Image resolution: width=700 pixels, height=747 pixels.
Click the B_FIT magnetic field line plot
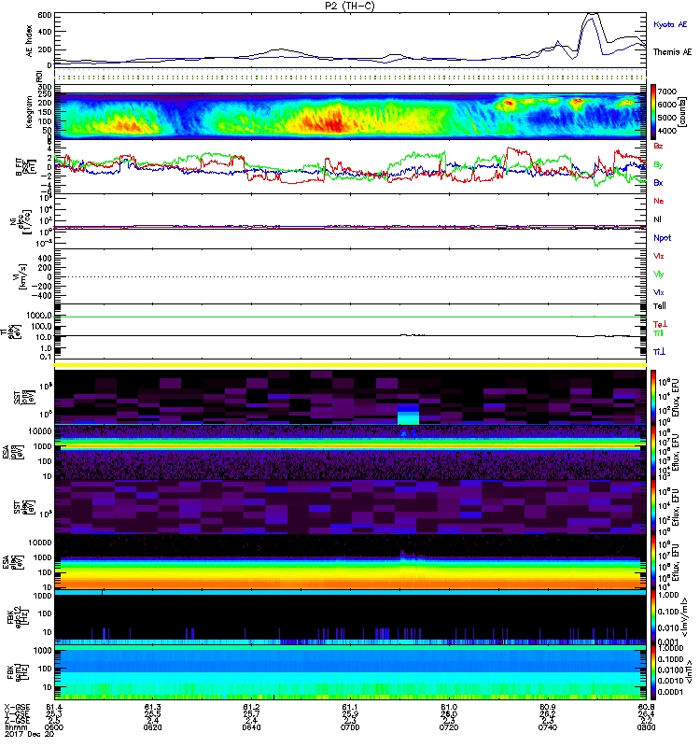coord(350,167)
